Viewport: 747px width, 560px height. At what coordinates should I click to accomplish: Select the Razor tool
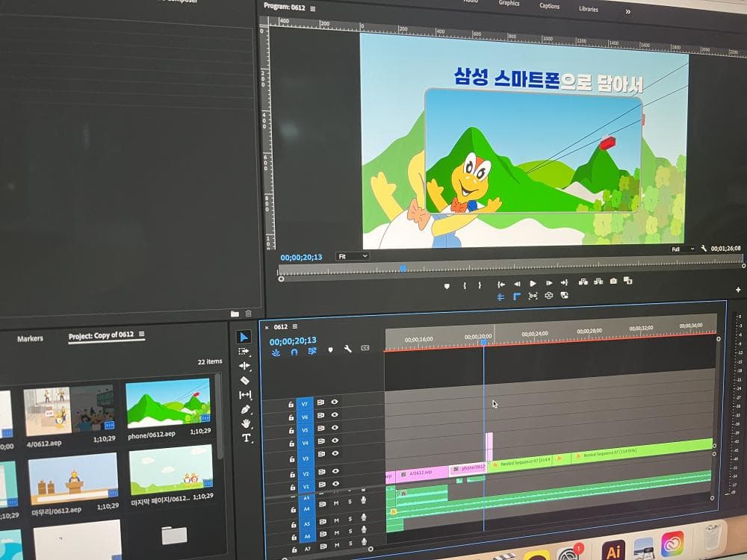click(x=244, y=381)
